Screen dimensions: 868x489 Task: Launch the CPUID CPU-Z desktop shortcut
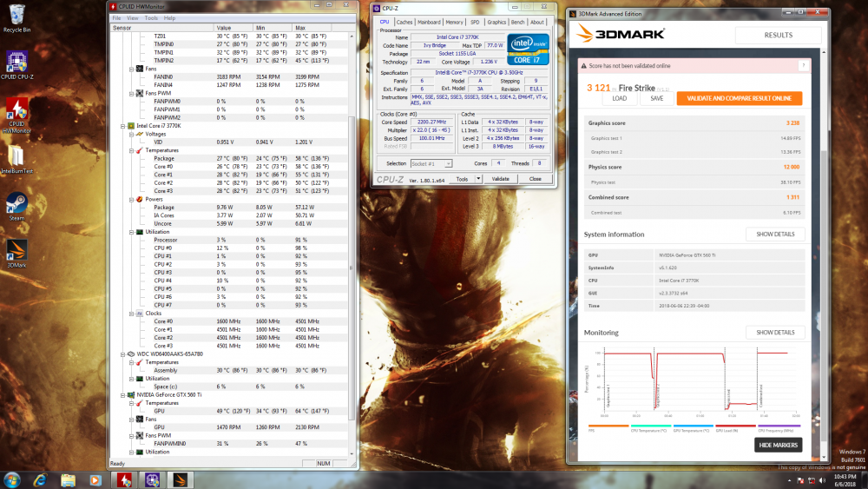click(x=16, y=65)
